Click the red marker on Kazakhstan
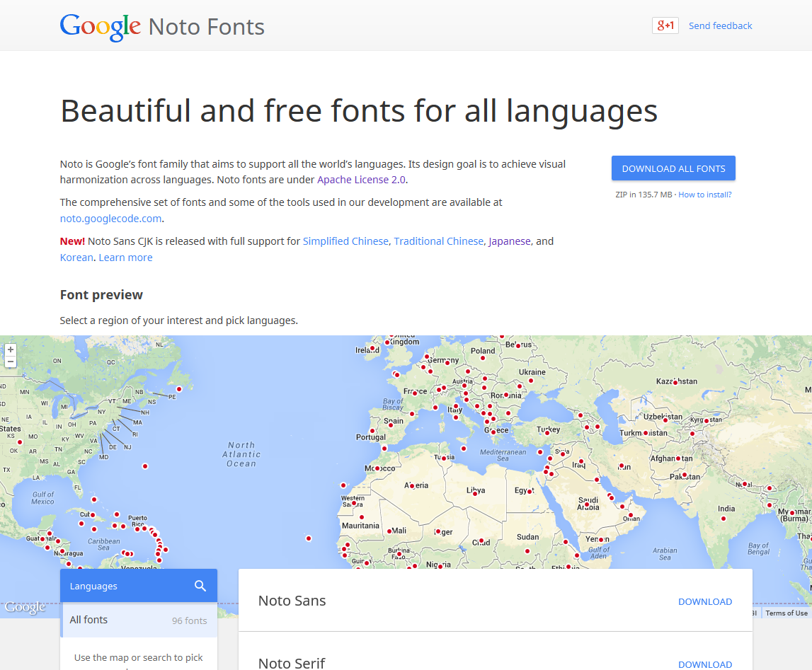Viewport: 812px width, 670px height. [x=675, y=382]
